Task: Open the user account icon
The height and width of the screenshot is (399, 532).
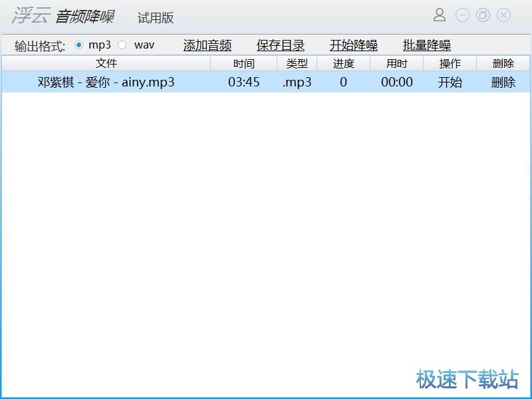Action: tap(440, 15)
